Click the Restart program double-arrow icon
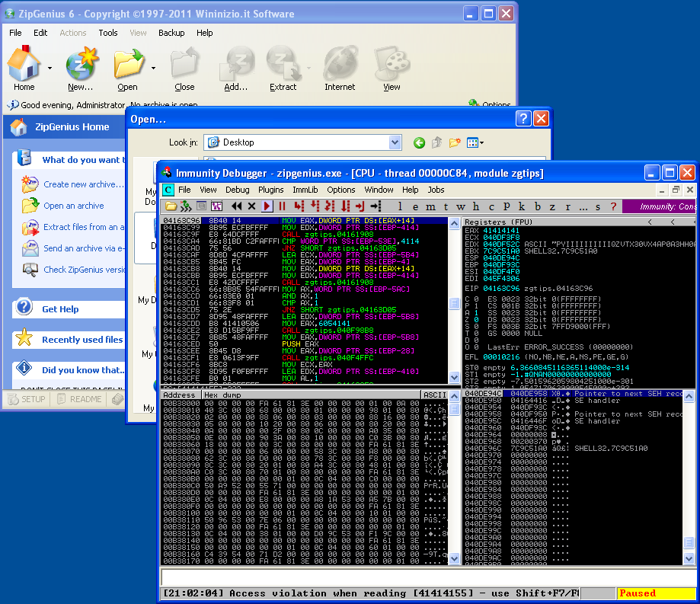 coord(237,206)
